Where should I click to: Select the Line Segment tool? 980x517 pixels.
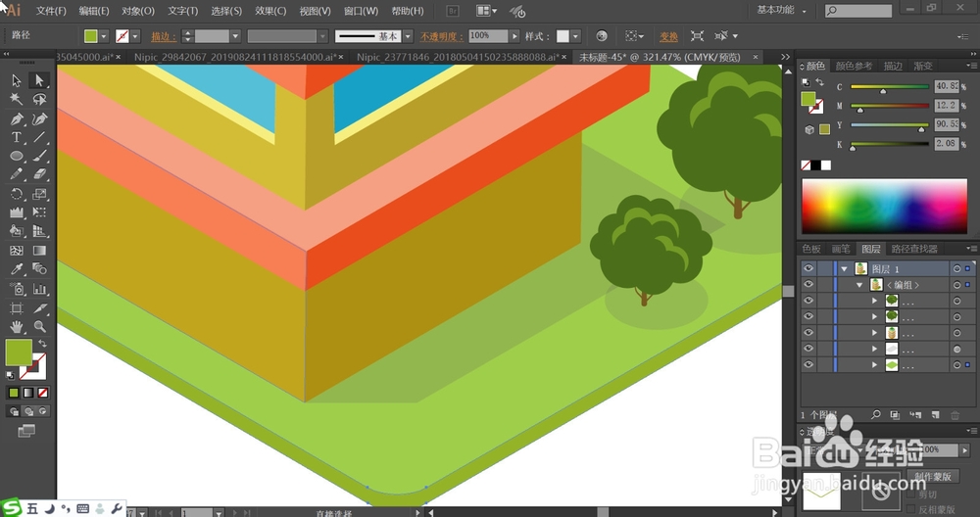pos(39,137)
